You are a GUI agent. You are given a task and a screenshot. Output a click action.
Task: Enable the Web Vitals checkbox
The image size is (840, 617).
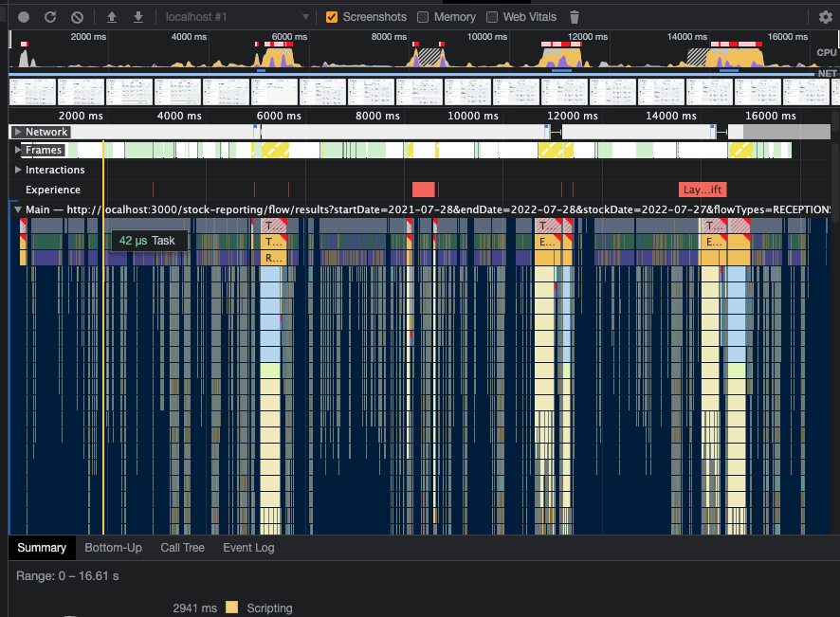pos(492,17)
